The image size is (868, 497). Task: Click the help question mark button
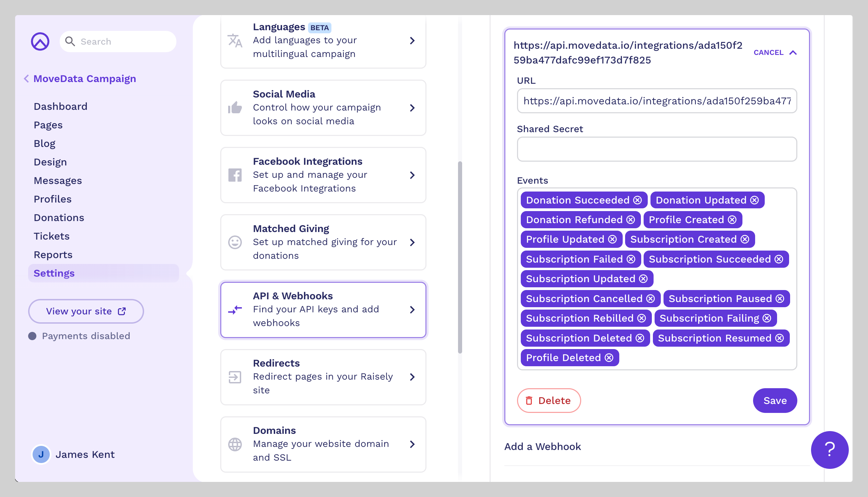click(x=829, y=450)
